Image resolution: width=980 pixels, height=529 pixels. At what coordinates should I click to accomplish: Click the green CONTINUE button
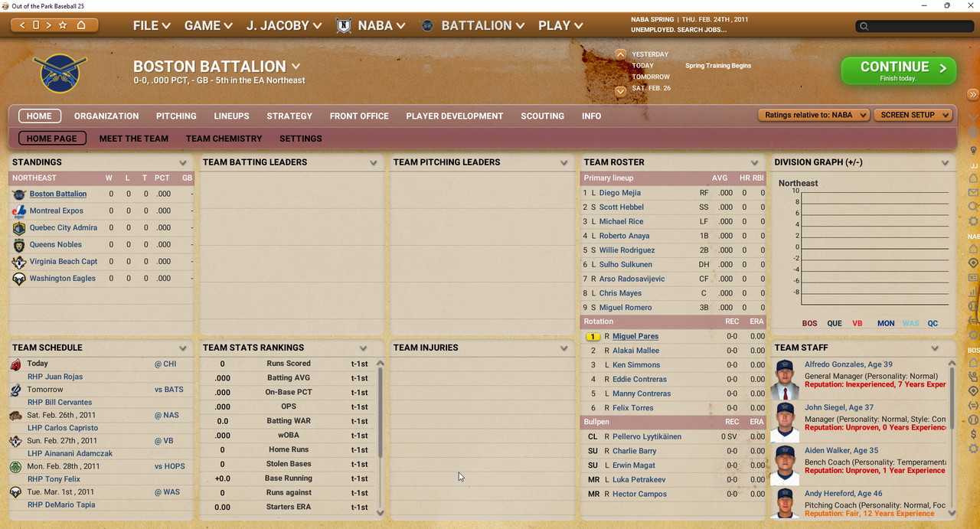click(x=899, y=70)
